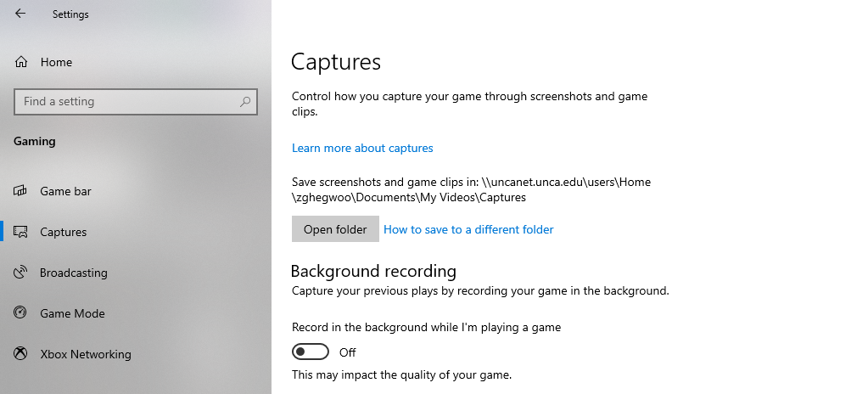Viewport: 868px width, 394px height.
Task: Select the Captures sidebar item
Action: [x=63, y=232]
